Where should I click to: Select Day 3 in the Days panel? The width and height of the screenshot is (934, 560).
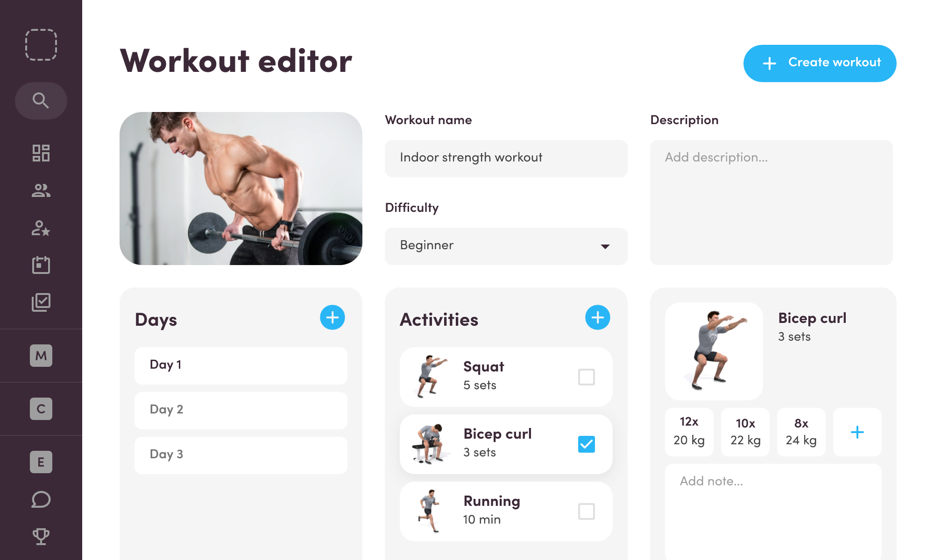point(241,454)
